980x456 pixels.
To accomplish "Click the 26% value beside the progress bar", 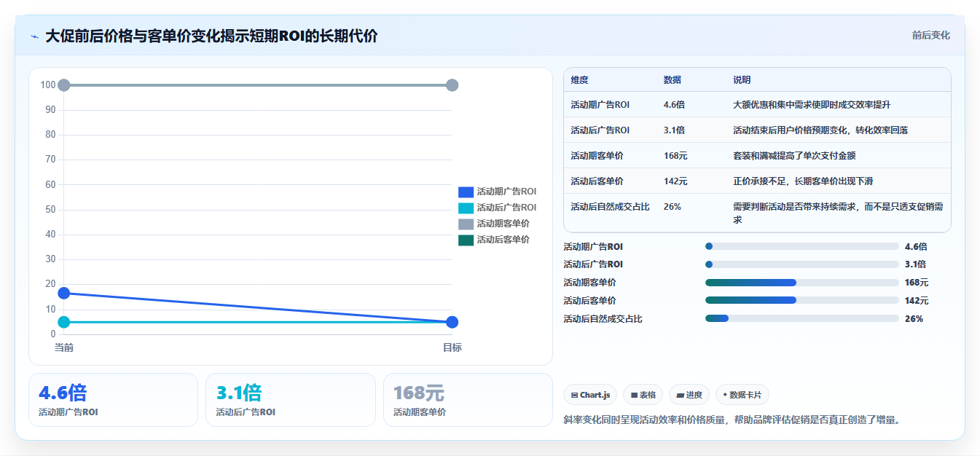I will coord(914,319).
